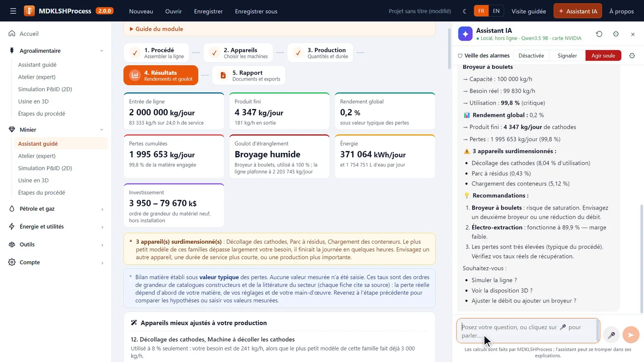Open the hamburger menu icon
Screen dimensions: 644x362
(x=13, y=11)
